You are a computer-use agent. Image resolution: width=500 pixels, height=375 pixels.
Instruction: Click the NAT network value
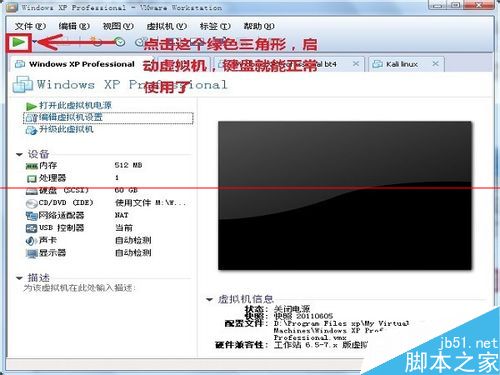(x=122, y=215)
